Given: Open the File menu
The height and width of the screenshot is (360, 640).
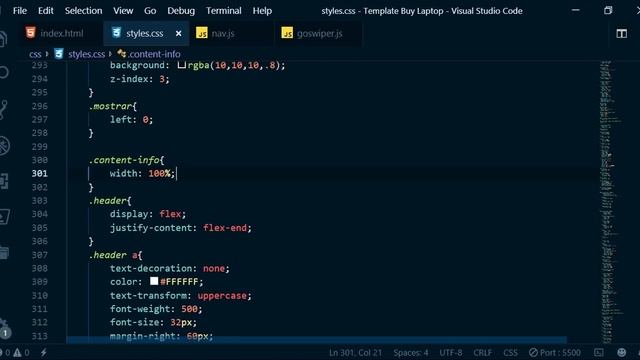Looking at the screenshot, I should point(20,11).
